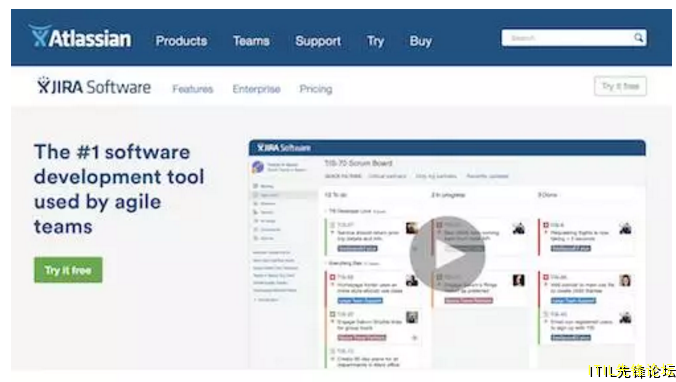Image resolution: width=676 pixels, height=382 pixels.
Task: Click the outlined Try it free button
Action: coord(620,86)
